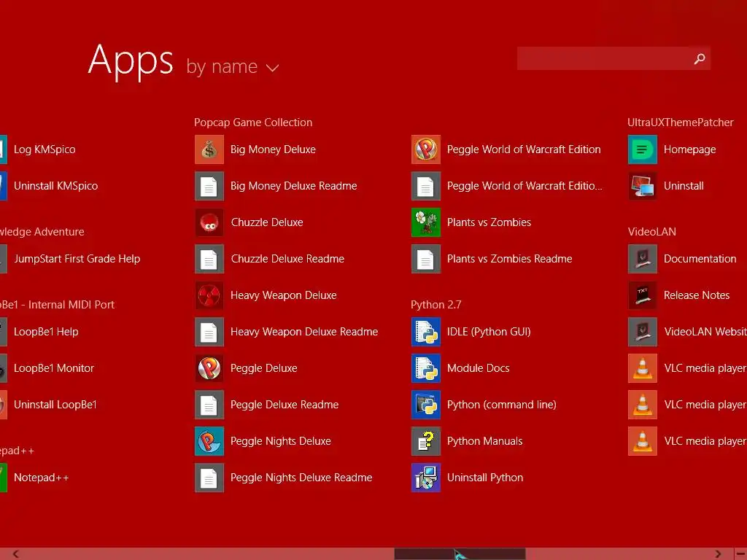Viewport: 747px width, 560px height.
Task: Open Plants vs Zombies Readme icon
Action: coord(426,259)
